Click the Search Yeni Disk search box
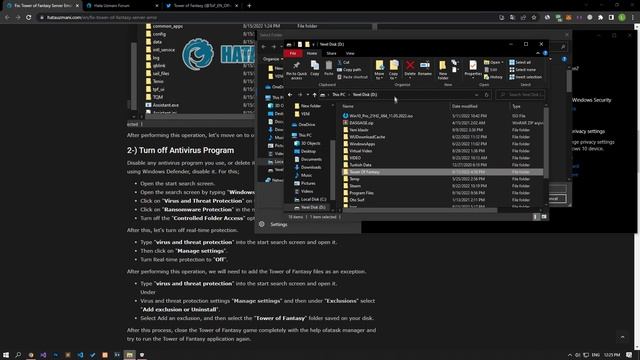The width and height of the screenshot is (640, 360). [520, 95]
